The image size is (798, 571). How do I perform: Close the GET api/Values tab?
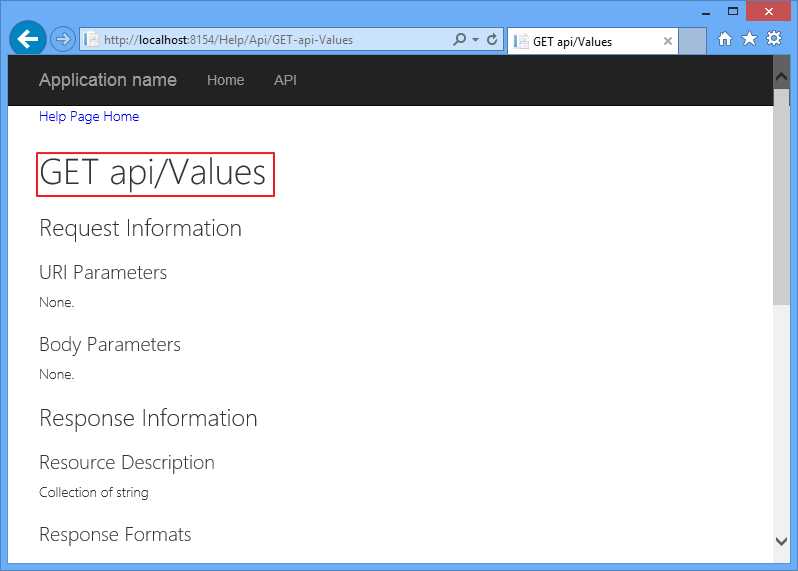668,41
